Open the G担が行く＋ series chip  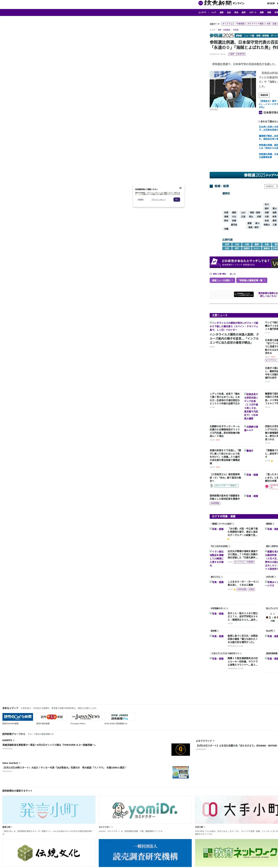tap(225, 653)
